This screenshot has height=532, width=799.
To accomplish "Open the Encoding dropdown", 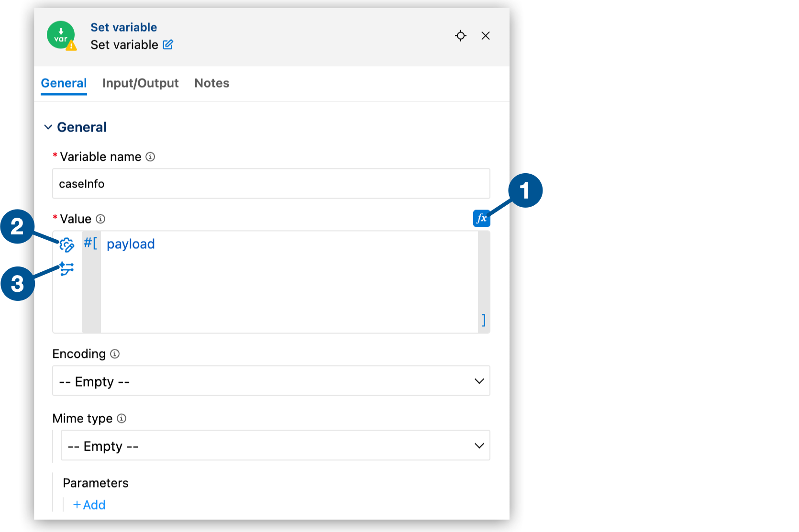I will 271,381.
